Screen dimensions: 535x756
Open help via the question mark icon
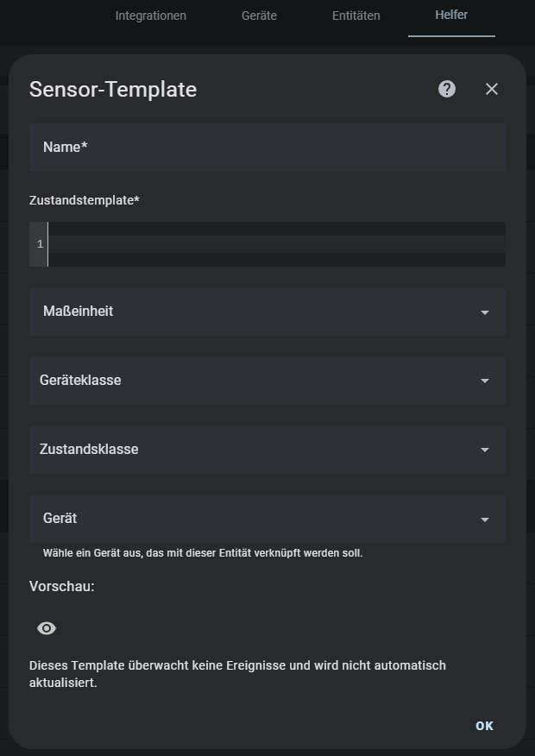[447, 89]
